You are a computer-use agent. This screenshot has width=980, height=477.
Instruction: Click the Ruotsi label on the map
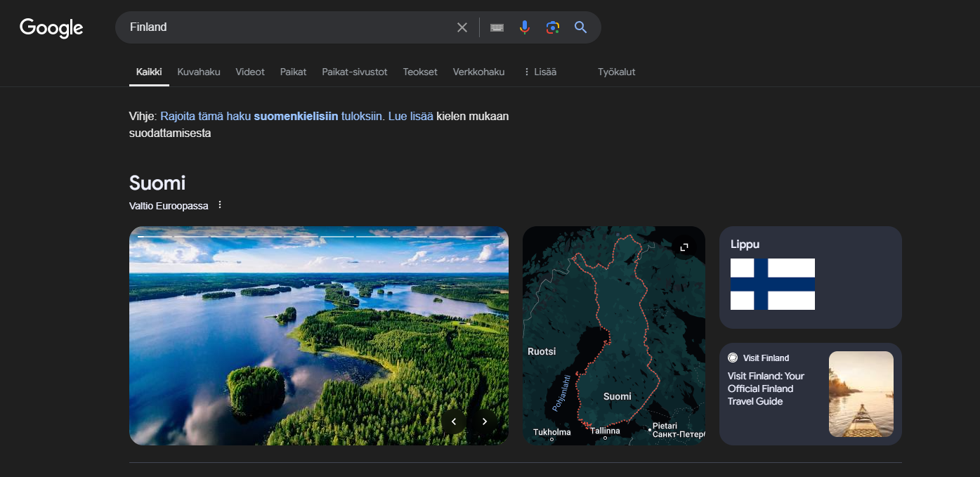click(542, 351)
